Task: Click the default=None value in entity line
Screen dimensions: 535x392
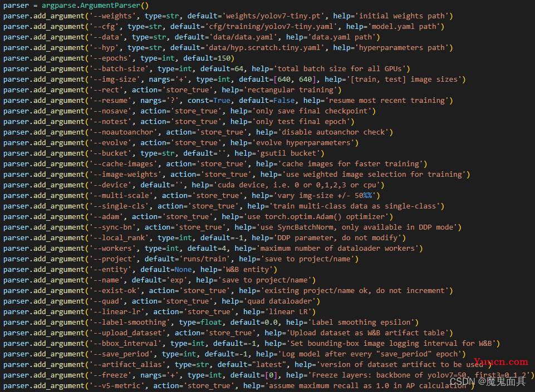Action: coord(183,270)
